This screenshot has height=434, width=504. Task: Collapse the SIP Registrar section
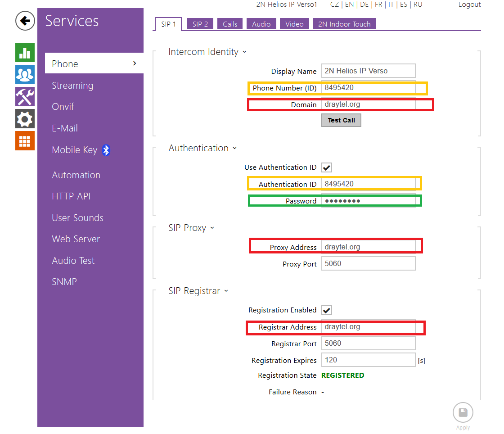(226, 291)
